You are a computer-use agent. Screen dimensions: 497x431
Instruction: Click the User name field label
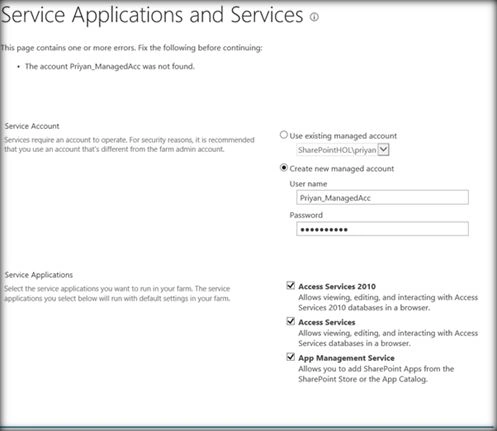pos(308,184)
